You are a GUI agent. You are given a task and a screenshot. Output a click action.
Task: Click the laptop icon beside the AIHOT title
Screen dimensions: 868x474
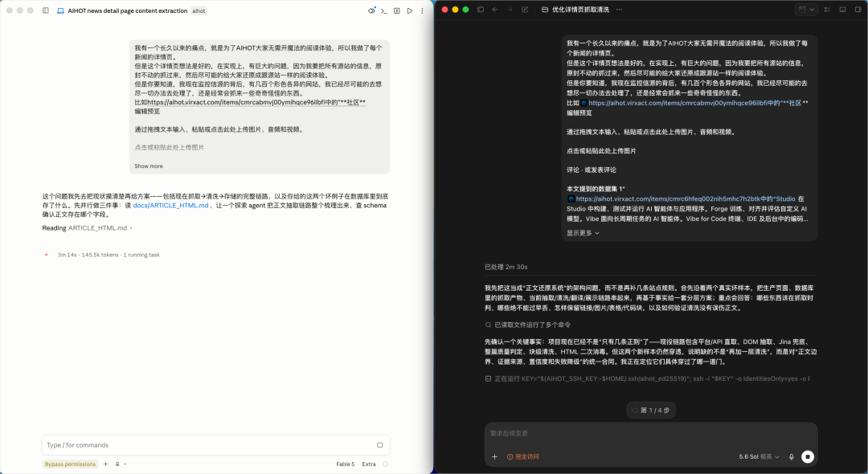[61, 10]
